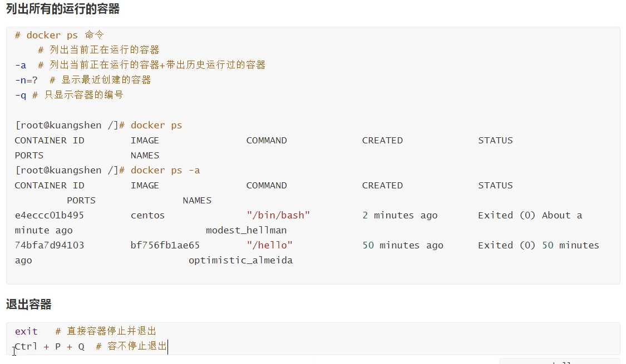The width and height of the screenshot is (626, 364).
Task: Click the image name centos
Action: coord(147,215)
